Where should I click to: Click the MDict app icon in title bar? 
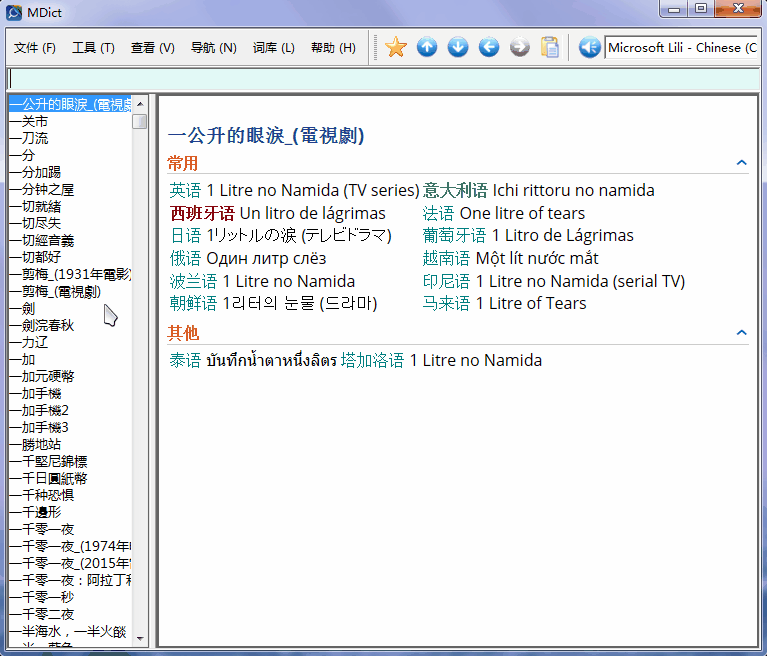coord(14,12)
